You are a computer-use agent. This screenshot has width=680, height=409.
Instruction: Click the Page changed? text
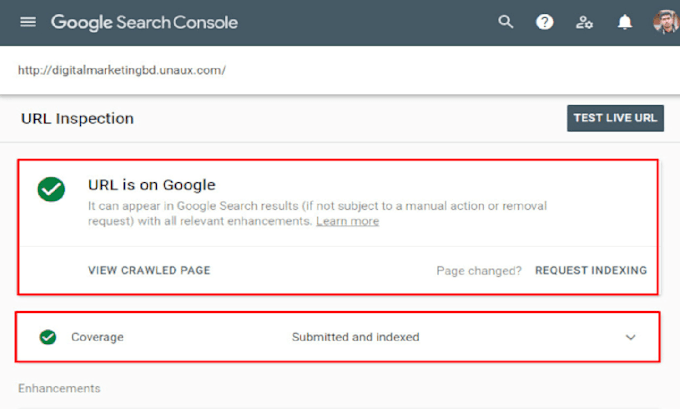coord(479,271)
